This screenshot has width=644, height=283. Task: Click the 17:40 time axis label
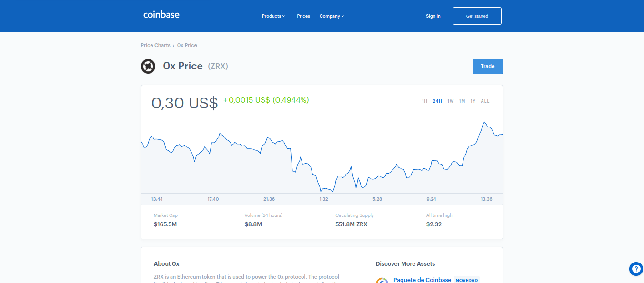(x=213, y=199)
